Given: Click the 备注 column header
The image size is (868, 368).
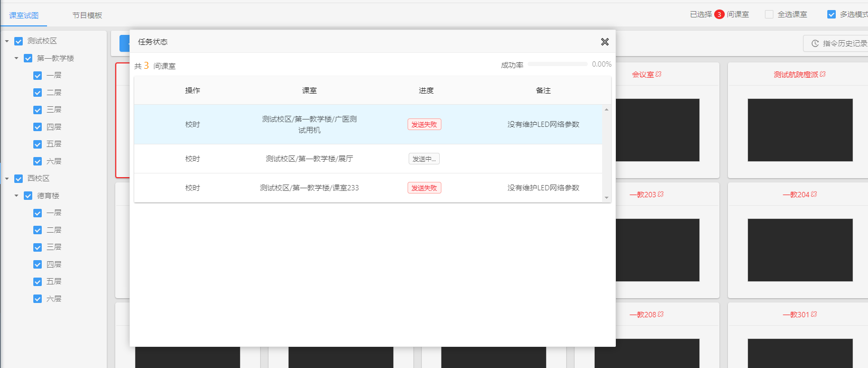Looking at the screenshot, I should click(543, 90).
